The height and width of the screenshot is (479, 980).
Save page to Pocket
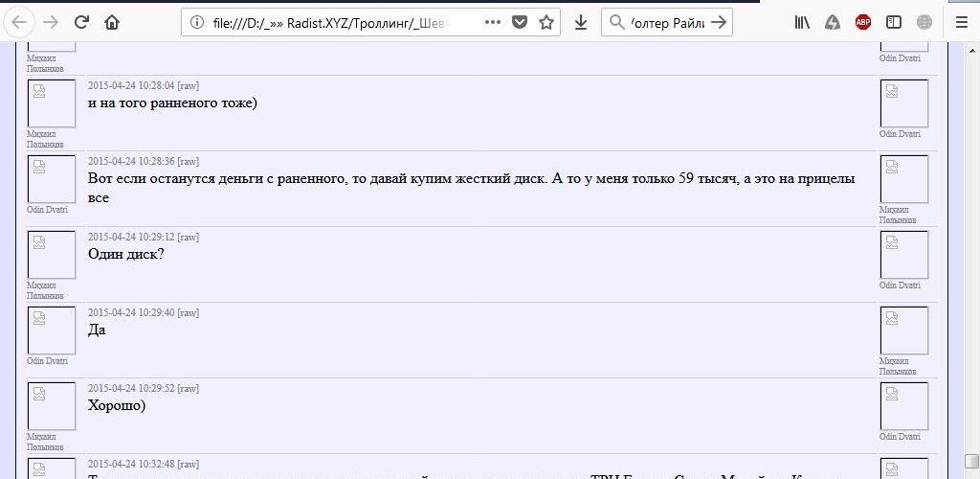point(519,22)
